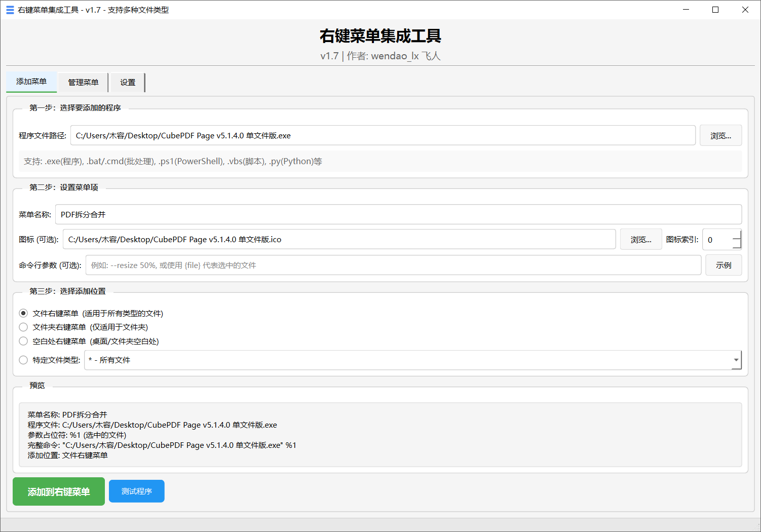
Task: Open the 所有文件 file type dropdown
Action: 736,360
